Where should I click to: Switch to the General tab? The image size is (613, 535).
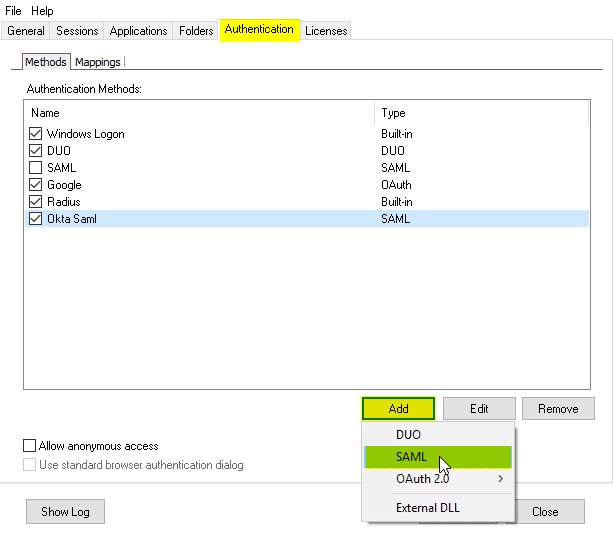click(x=26, y=31)
